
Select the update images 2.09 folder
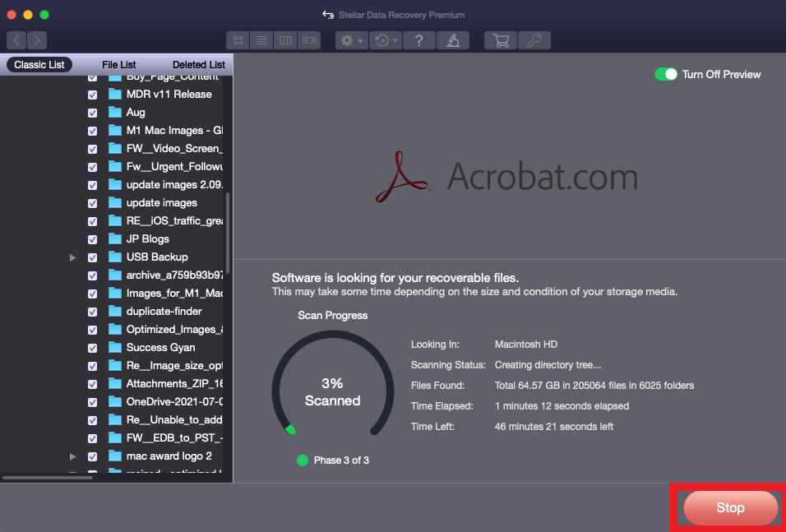(x=174, y=184)
